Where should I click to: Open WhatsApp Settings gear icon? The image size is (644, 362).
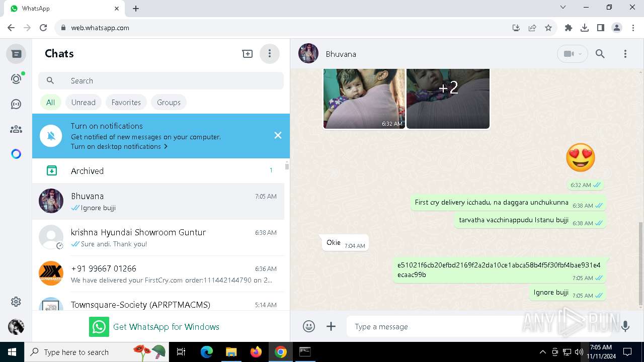pyautogui.click(x=16, y=302)
